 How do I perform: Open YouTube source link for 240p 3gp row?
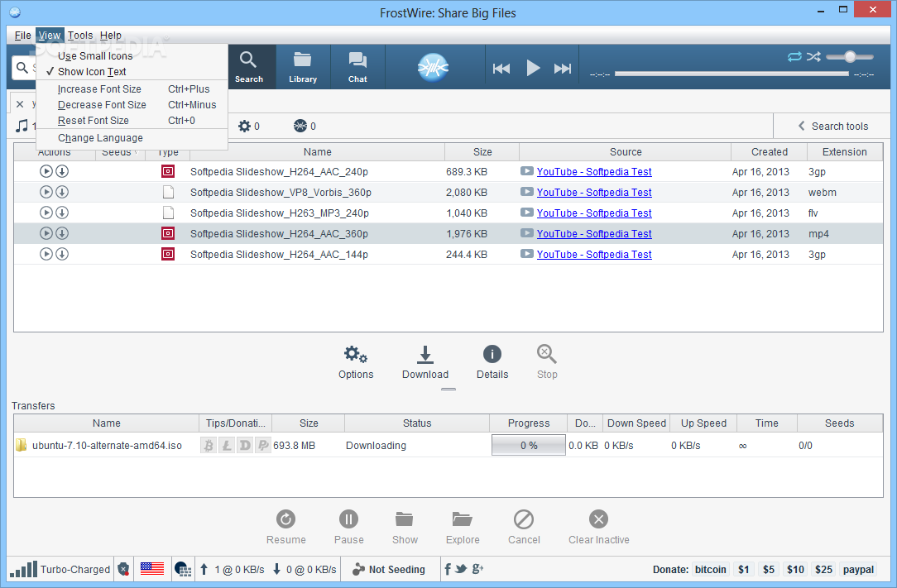pyautogui.click(x=594, y=171)
